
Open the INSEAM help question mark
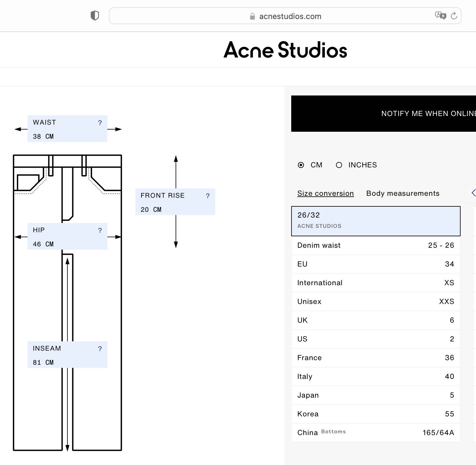100,349
